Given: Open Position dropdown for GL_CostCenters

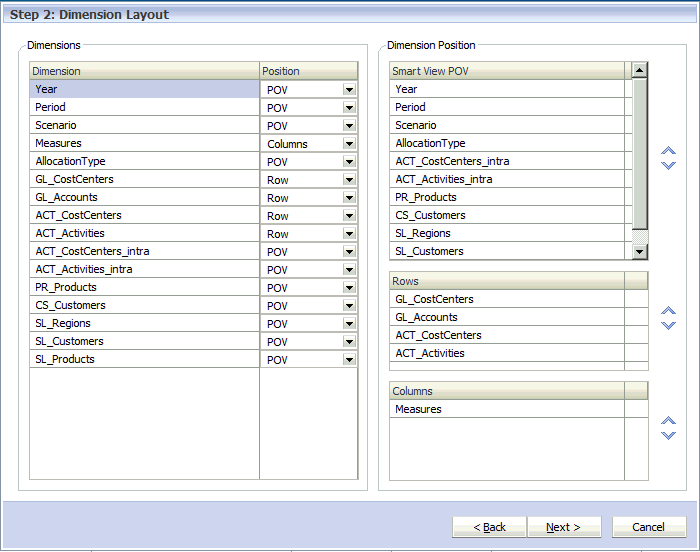Looking at the screenshot, I should tap(349, 180).
